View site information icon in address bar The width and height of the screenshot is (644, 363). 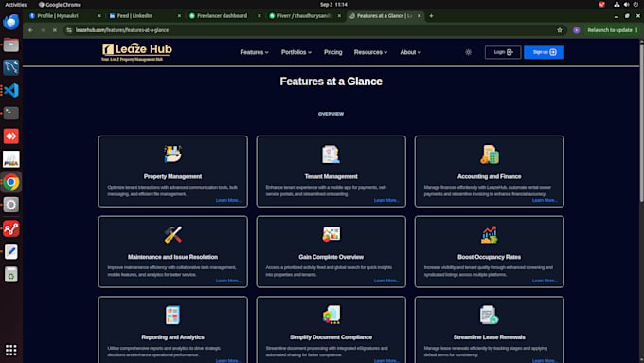tap(69, 30)
